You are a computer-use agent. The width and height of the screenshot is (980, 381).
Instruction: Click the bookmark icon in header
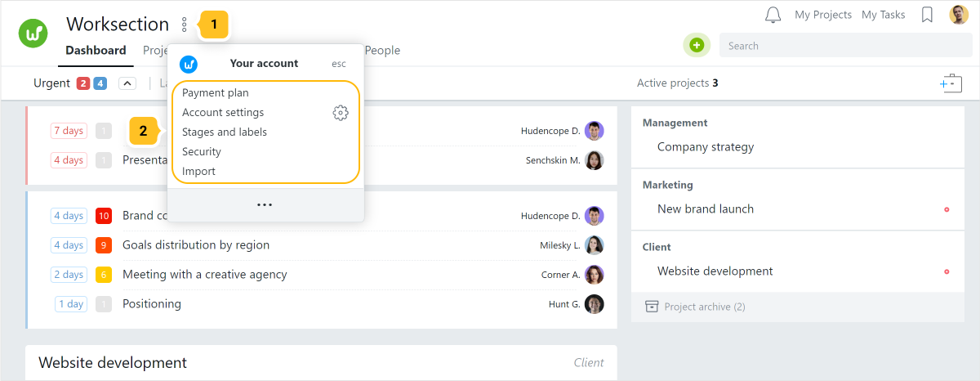pyautogui.click(x=927, y=15)
